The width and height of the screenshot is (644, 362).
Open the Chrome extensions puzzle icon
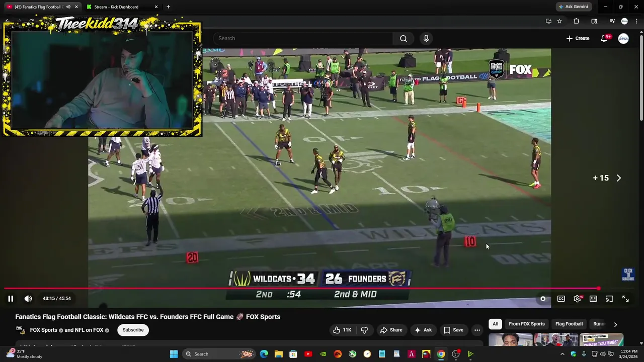[577, 21]
